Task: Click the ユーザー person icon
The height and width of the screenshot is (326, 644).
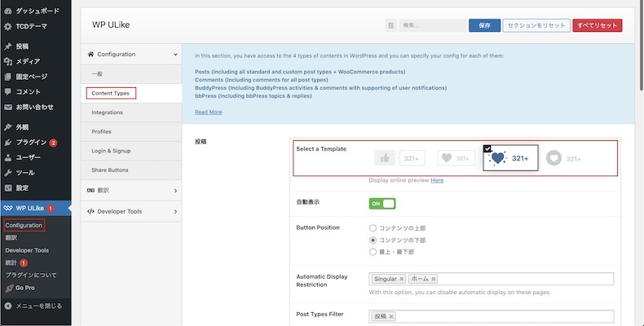Action: pyautogui.click(x=8, y=157)
